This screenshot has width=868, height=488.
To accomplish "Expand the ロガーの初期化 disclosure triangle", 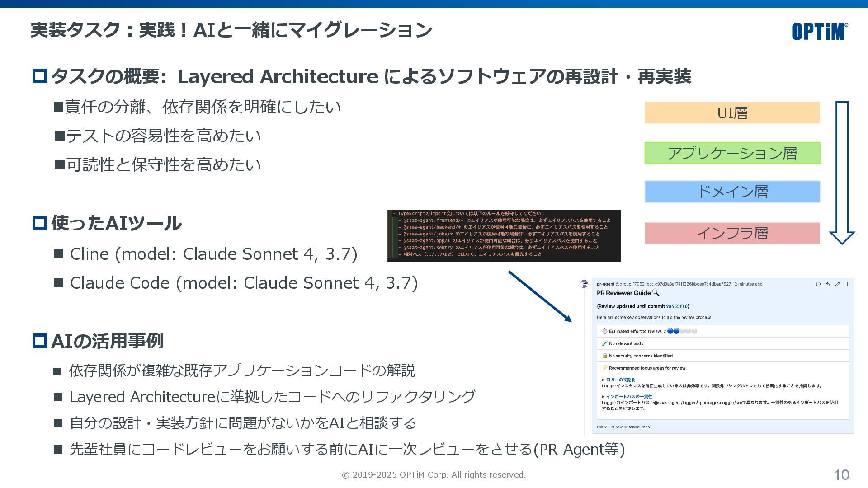I will click(x=603, y=380).
